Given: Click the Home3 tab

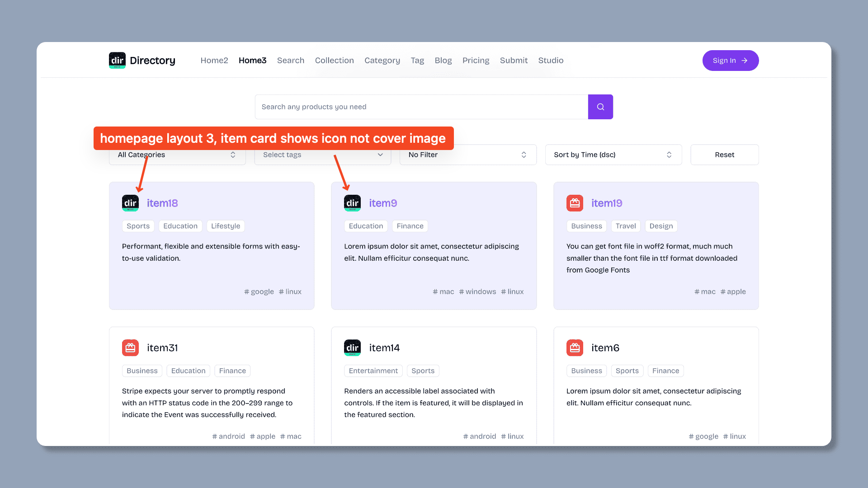Looking at the screenshot, I should point(252,61).
